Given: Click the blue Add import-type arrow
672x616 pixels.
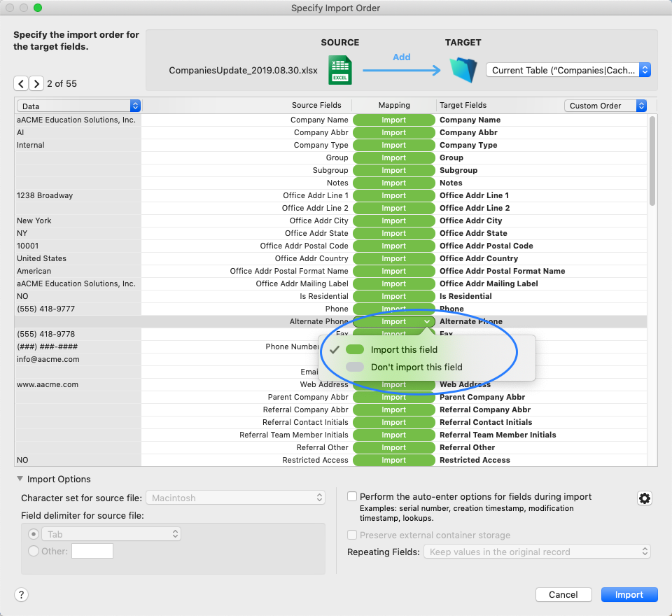Looking at the screenshot, I should 402,70.
